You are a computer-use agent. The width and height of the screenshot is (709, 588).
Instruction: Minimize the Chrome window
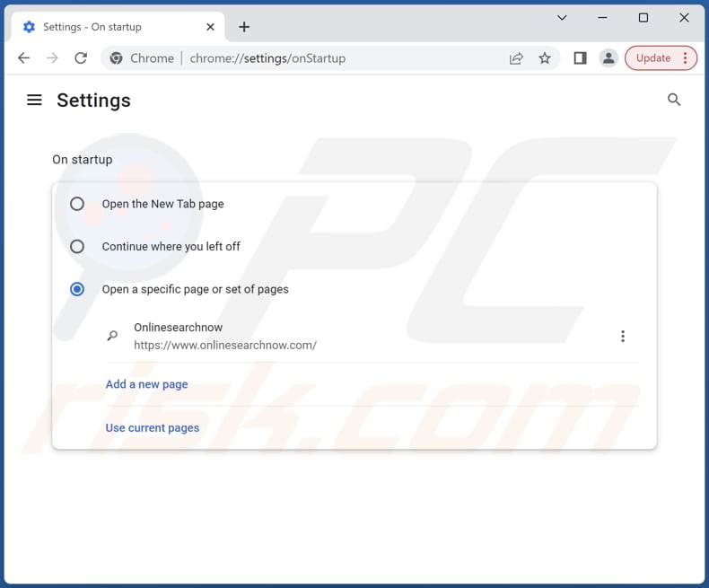click(x=603, y=18)
